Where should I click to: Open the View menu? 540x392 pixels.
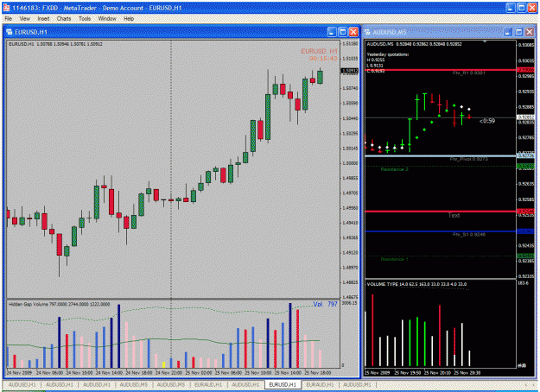[24, 19]
